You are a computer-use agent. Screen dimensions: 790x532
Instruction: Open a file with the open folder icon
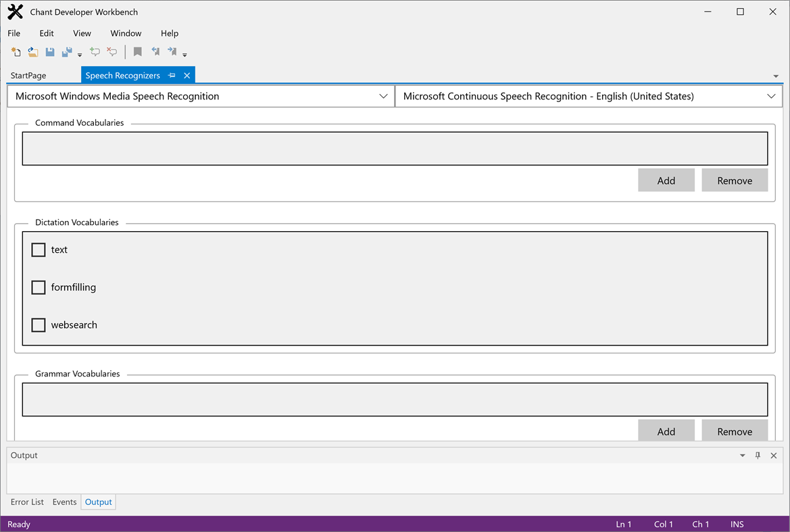32,51
